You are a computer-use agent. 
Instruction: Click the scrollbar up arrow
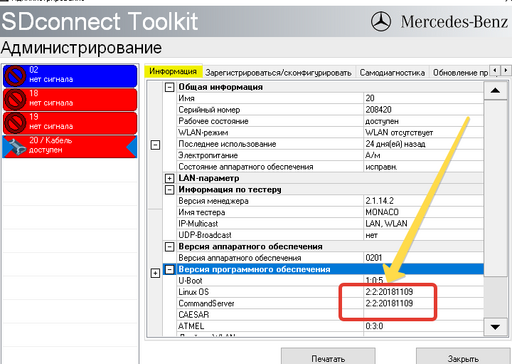point(495,90)
